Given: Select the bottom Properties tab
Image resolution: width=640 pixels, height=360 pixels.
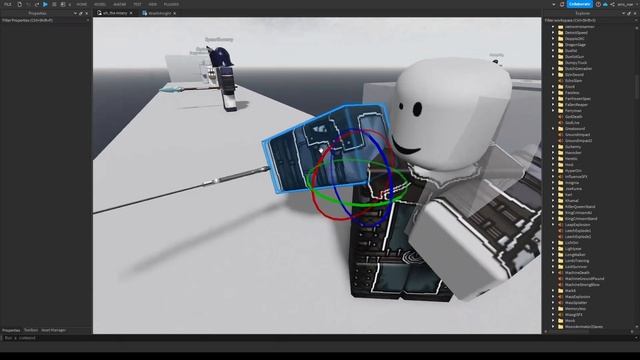Looking at the screenshot, I should click(x=11, y=330).
